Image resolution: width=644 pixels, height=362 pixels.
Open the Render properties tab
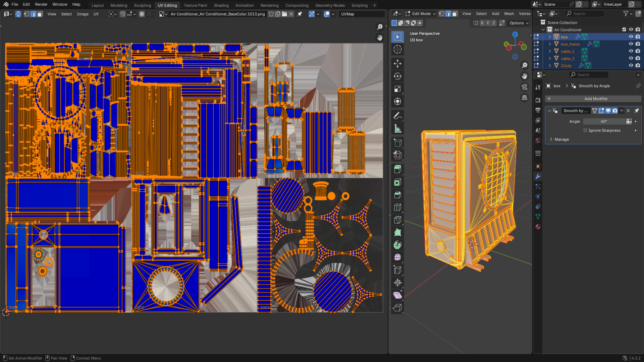coord(538,100)
